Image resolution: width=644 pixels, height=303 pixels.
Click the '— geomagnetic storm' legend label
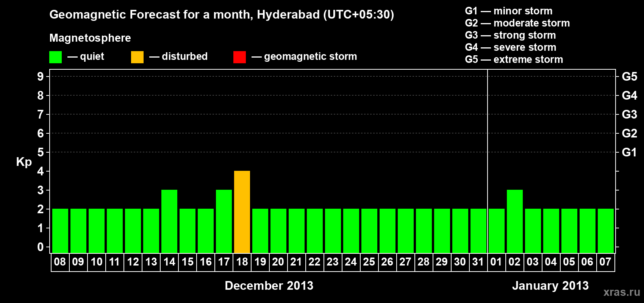coord(304,56)
